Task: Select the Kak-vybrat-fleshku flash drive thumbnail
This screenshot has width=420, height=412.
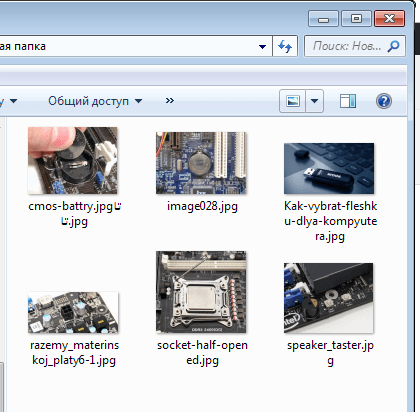Action: [x=329, y=168]
